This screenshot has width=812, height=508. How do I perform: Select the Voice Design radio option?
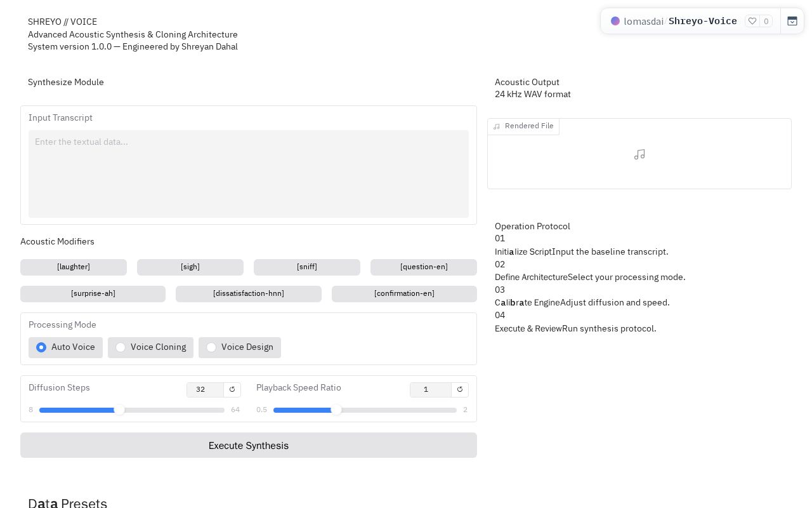point(240,347)
